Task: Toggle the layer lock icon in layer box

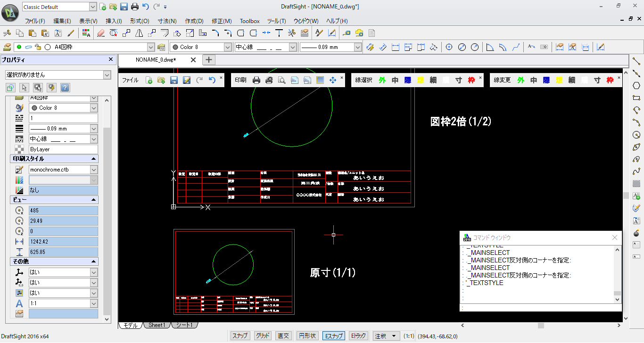Action: coord(38,47)
